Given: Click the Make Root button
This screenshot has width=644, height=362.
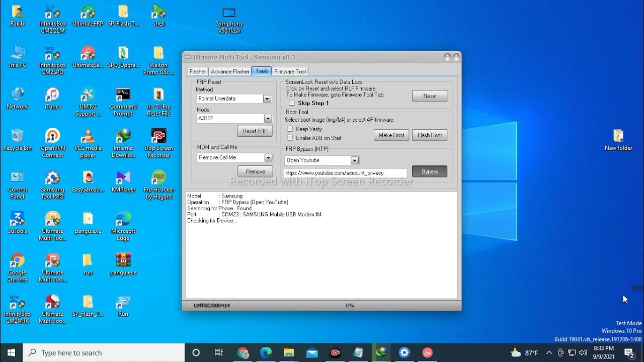Looking at the screenshot, I should click(391, 135).
